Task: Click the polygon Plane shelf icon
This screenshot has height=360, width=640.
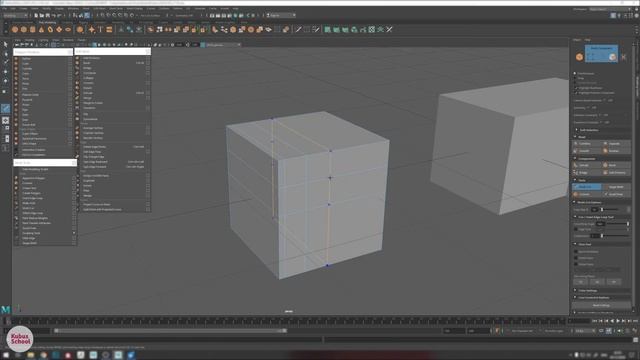Action: click(x=59, y=29)
